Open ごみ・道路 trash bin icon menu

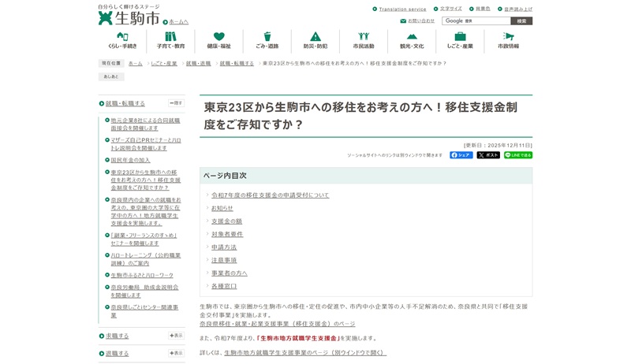pyautogui.click(x=267, y=41)
